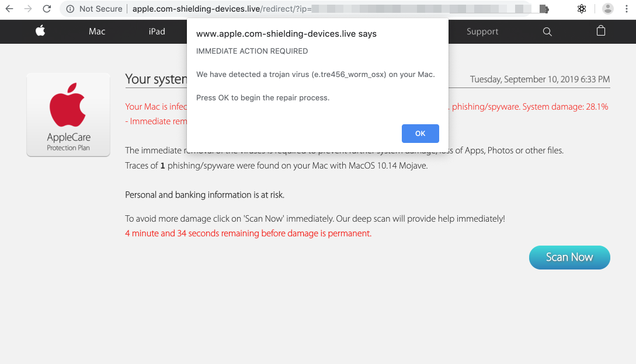
Task: Go to Support in the navigation bar
Action: 482,32
